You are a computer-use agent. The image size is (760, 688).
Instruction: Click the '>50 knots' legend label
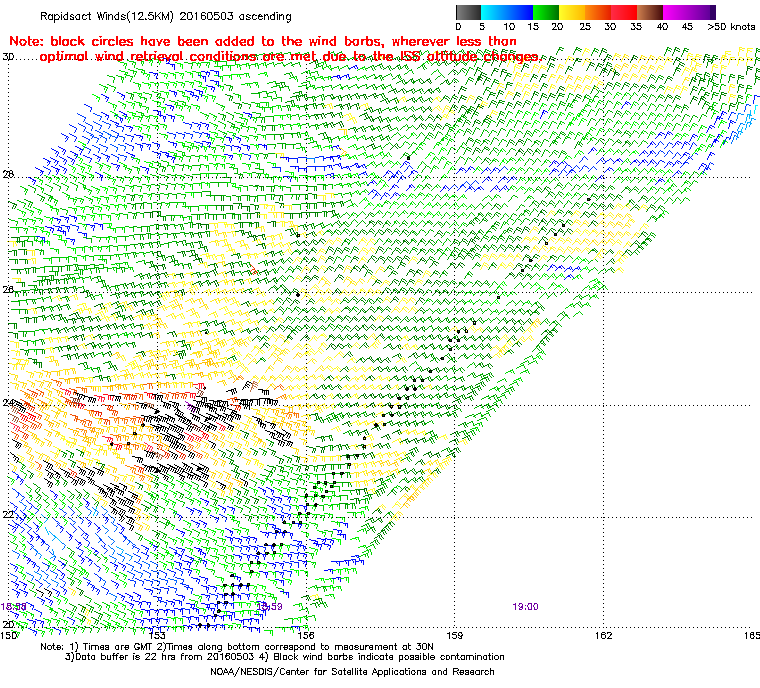[x=731, y=27]
